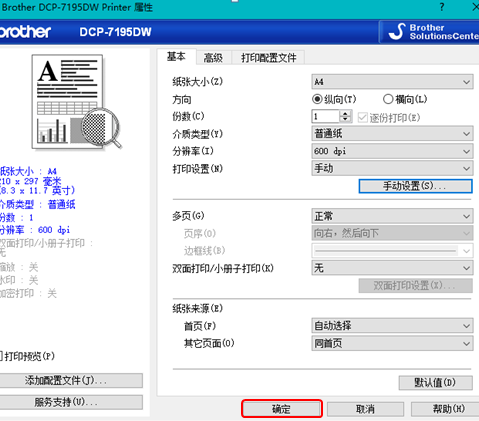Click 手动设置(S)... button
Screen dimensions: 479x421
click(x=415, y=186)
